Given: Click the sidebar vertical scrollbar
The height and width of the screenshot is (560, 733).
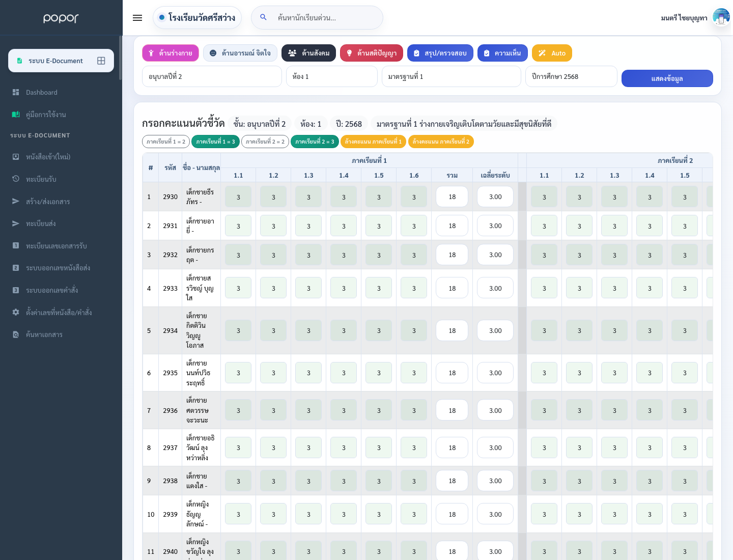Looking at the screenshot, I should pos(121,58).
